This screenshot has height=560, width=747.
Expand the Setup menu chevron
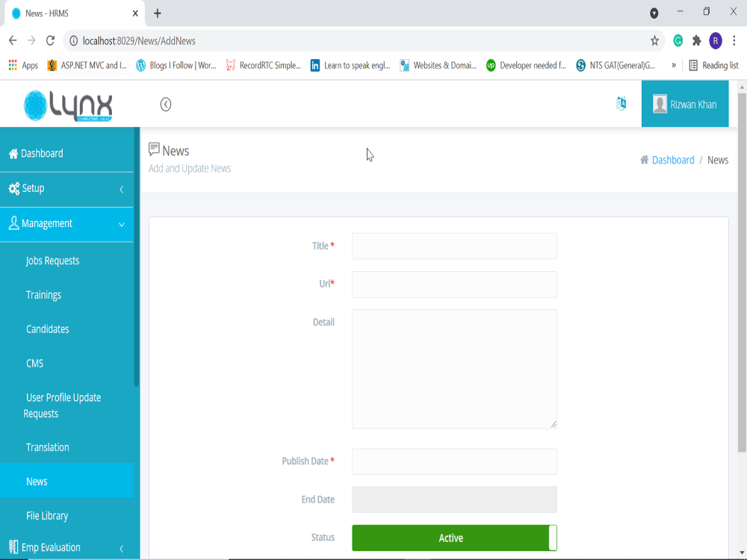[122, 190]
